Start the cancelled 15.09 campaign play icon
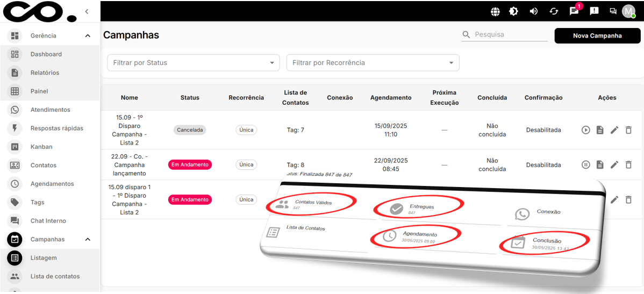 coord(586,130)
